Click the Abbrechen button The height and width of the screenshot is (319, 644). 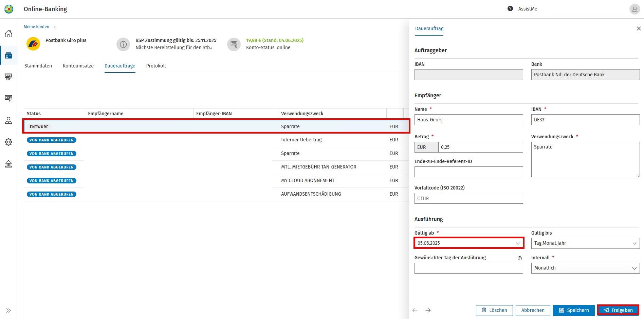[x=533, y=310]
